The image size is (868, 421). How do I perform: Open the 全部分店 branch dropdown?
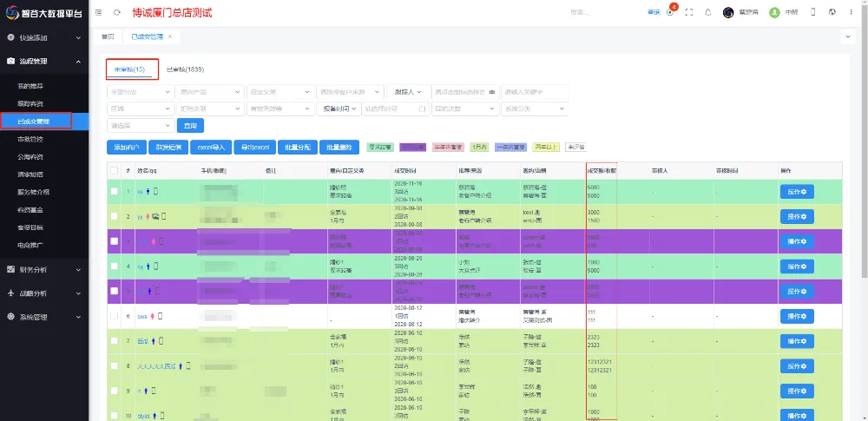pos(139,92)
